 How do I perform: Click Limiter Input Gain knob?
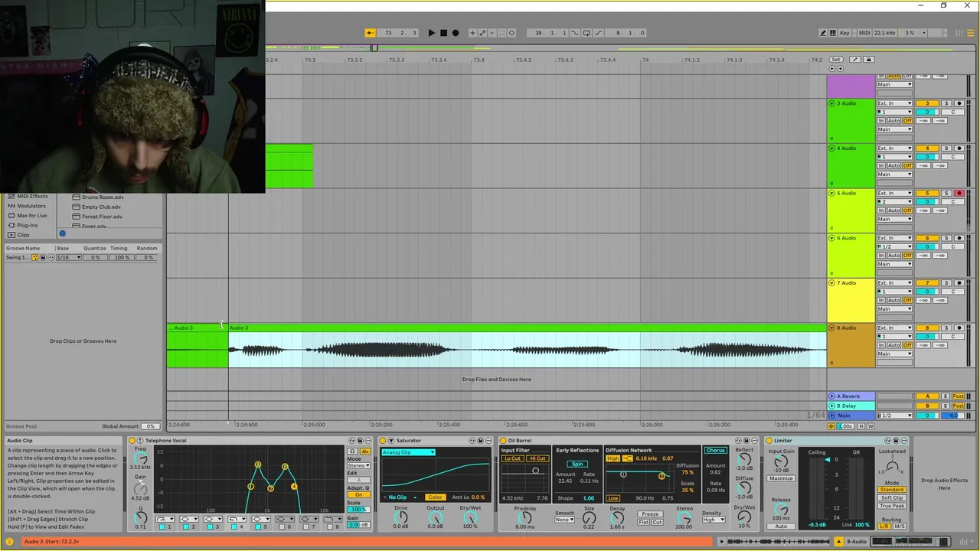(780, 461)
